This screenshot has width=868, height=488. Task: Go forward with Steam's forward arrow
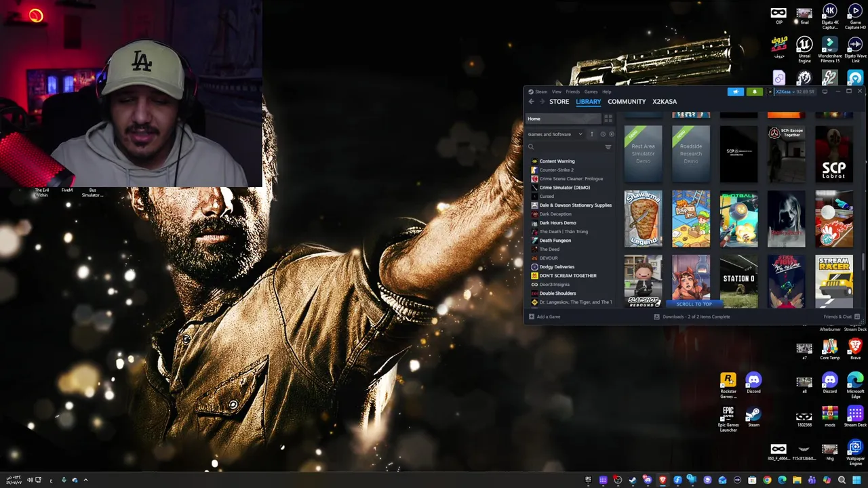click(542, 102)
